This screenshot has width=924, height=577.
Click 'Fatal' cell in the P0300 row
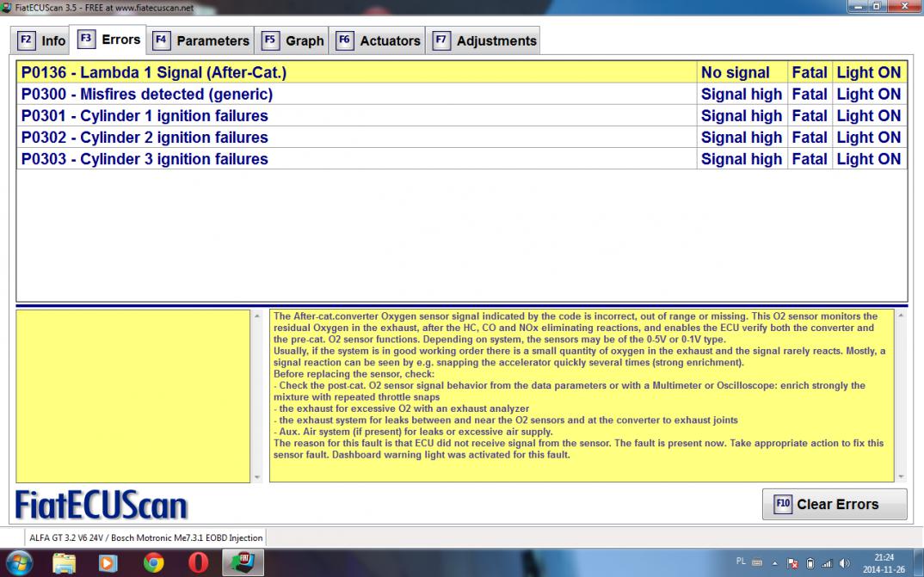[x=810, y=95]
